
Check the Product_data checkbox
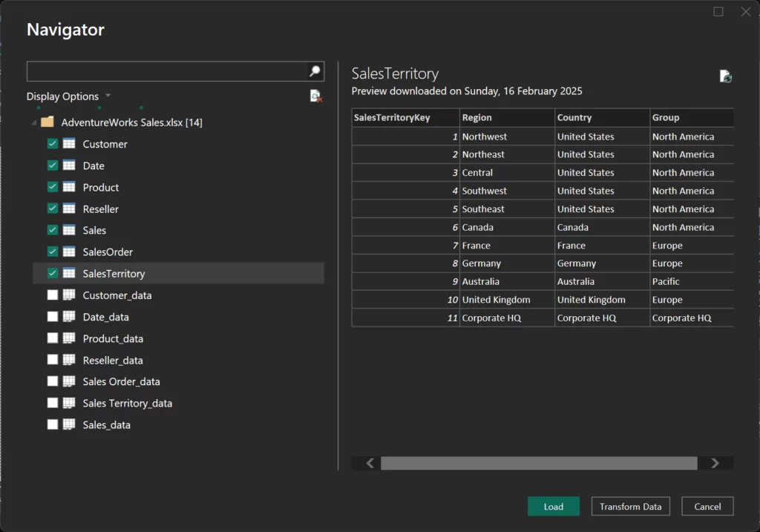53,338
